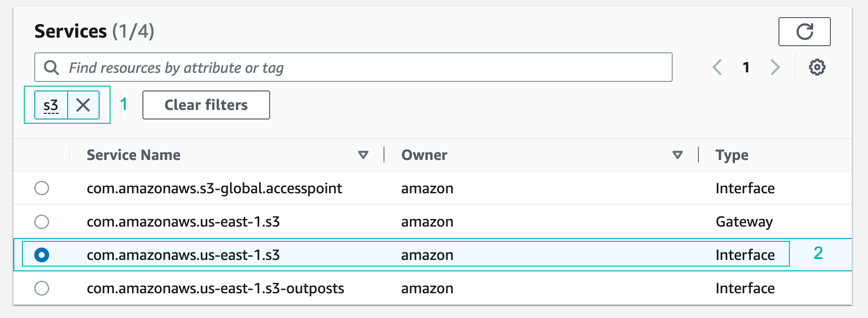Select the Gateway type s3 radio button
The width and height of the screenshot is (868, 318).
coord(42,221)
